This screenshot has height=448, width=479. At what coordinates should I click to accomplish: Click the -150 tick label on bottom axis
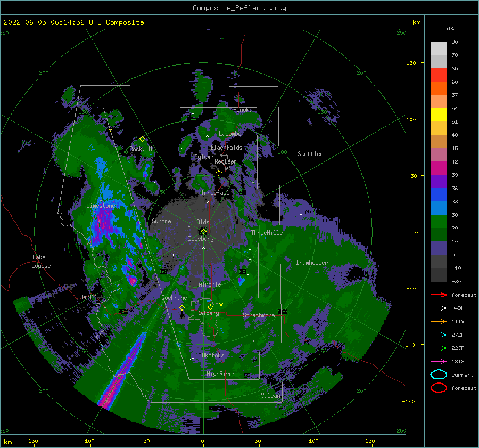(x=31, y=441)
